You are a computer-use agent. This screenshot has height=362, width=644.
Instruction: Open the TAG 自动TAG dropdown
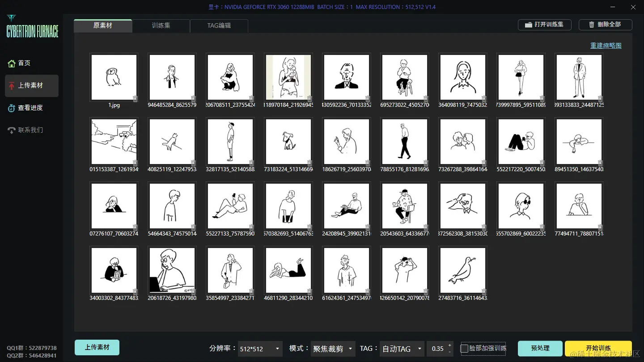point(401,349)
